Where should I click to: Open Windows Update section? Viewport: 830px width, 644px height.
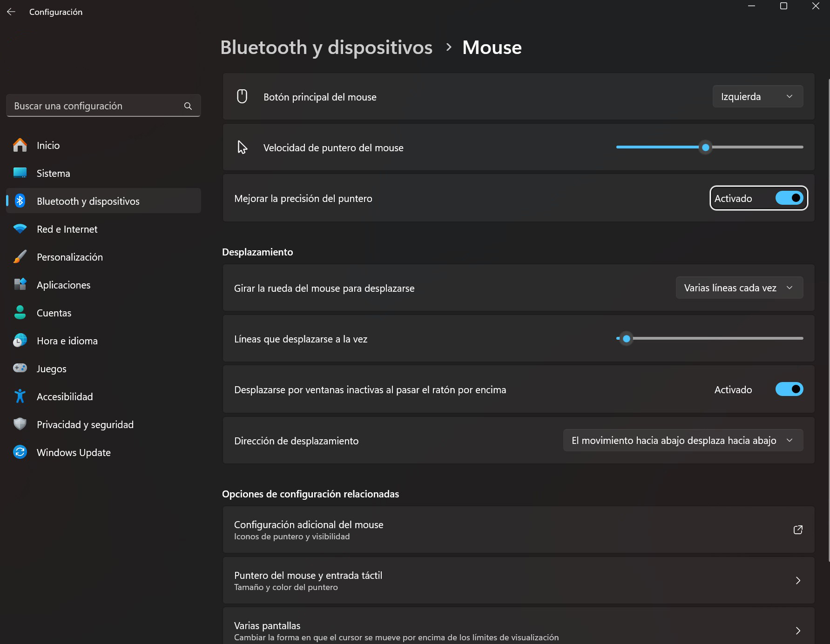click(x=103, y=452)
